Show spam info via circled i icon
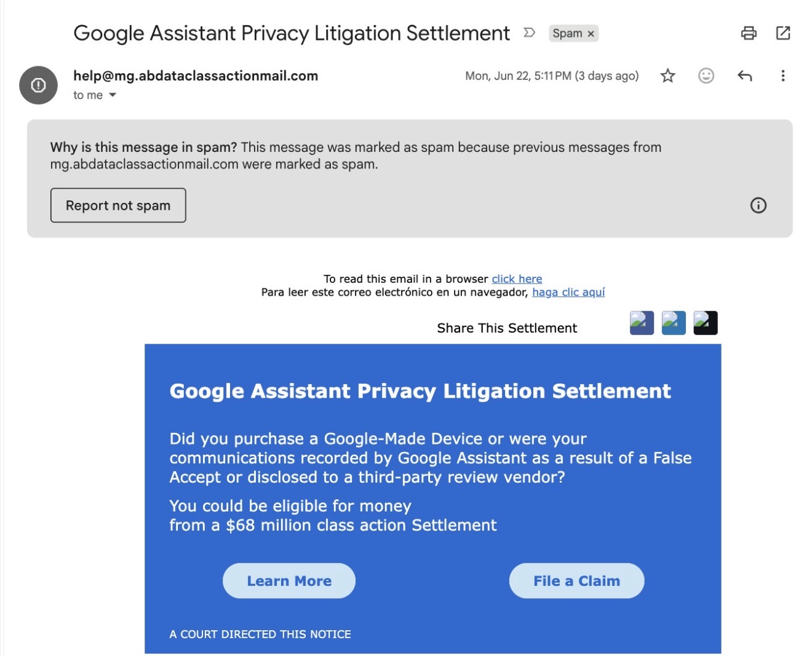 (758, 205)
